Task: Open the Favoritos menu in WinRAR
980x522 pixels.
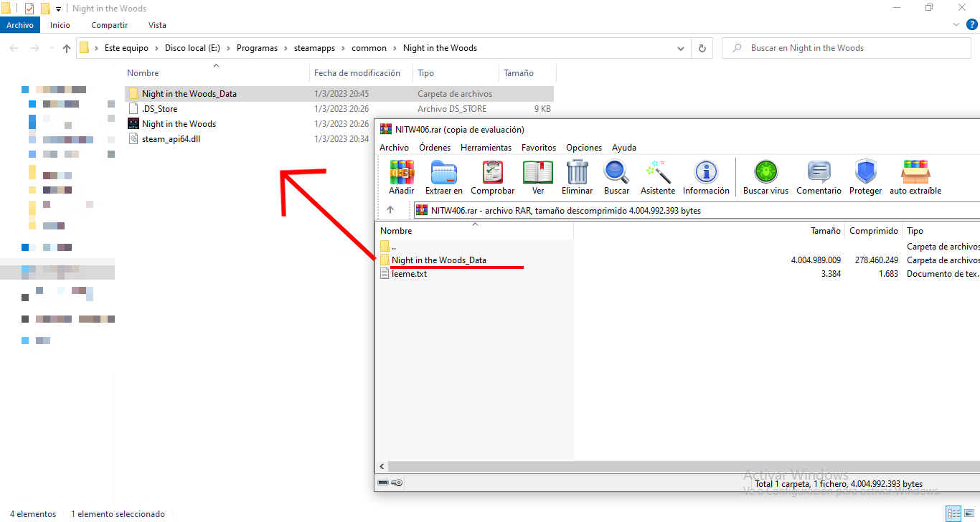Action: tap(539, 147)
